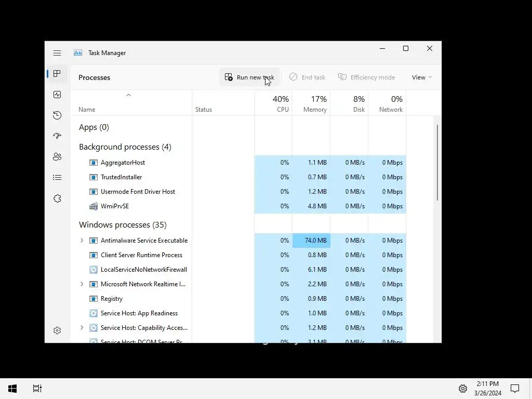This screenshot has height=399, width=532.
Task: Open the Services sidebar page
Action: pyautogui.click(x=57, y=198)
